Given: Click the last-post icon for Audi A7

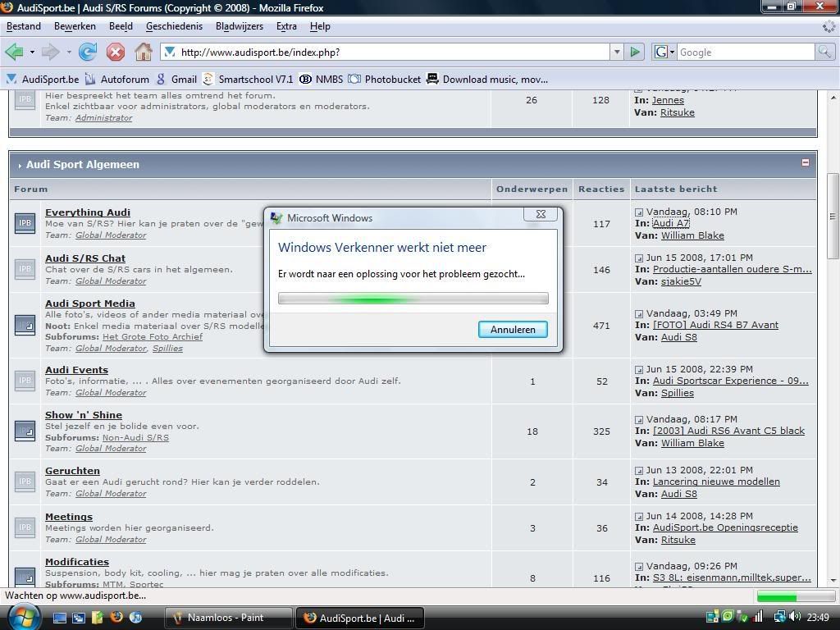Looking at the screenshot, I should pyautogui.click(x=638, y=212).
